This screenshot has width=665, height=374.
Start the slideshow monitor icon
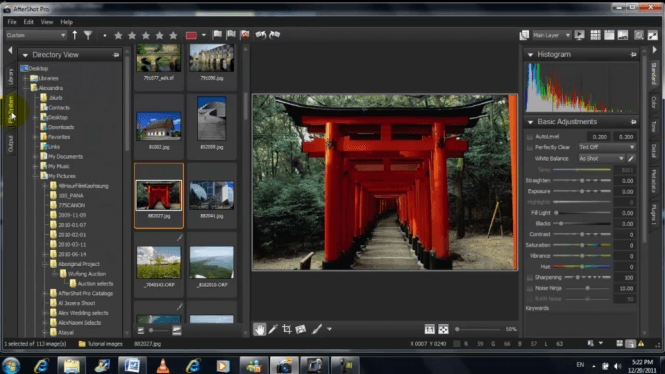point(579,35)
